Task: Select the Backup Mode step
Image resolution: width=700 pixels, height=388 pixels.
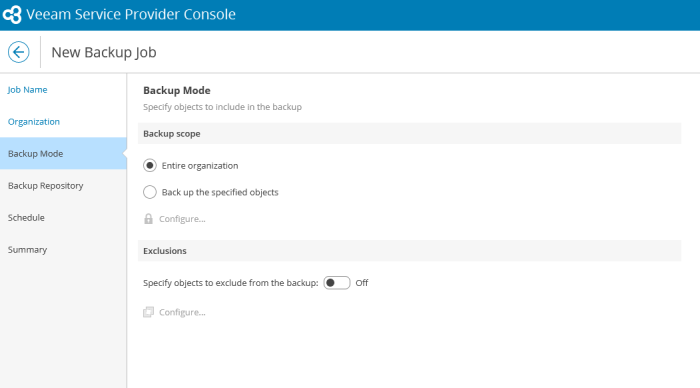Action: tap(63, 153)
